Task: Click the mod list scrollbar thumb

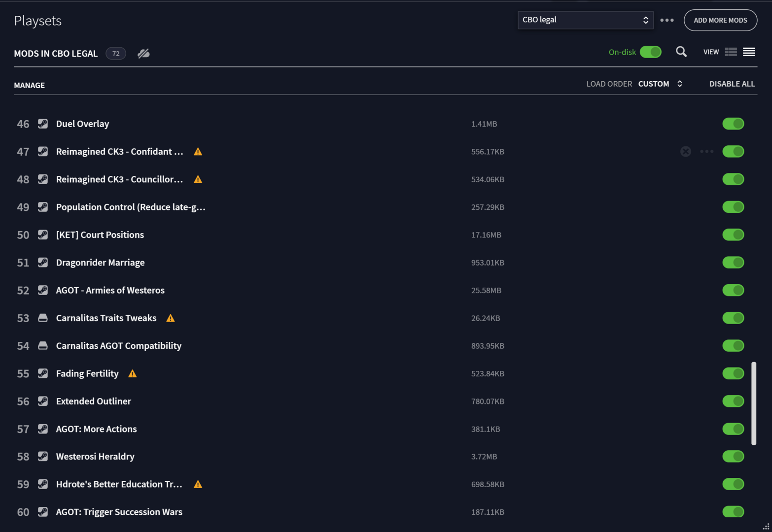Action: click(x=753, y=403)
